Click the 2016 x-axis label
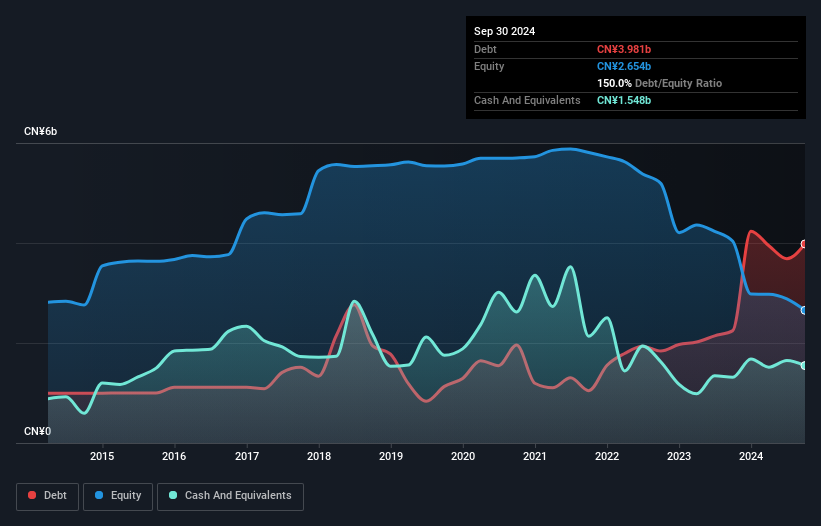Image resolution: width=821 pixels, height=526 pixels. pyautogui.click(x=174, y=456)
